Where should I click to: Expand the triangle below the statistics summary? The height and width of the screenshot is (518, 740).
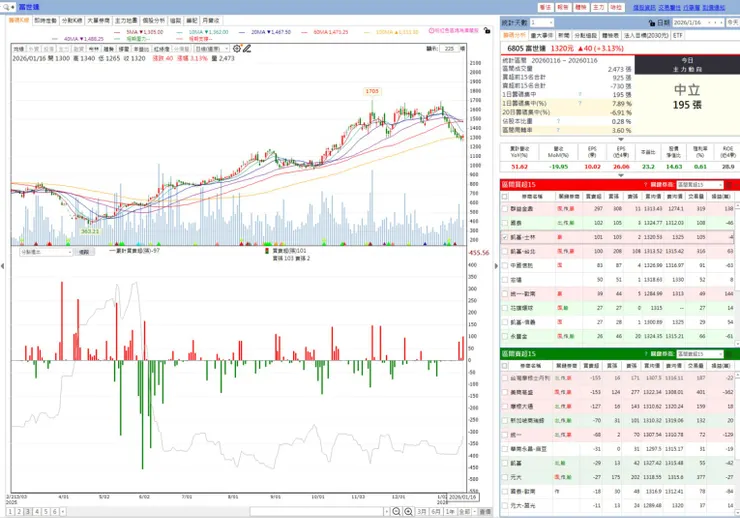[x=621, y=139]
